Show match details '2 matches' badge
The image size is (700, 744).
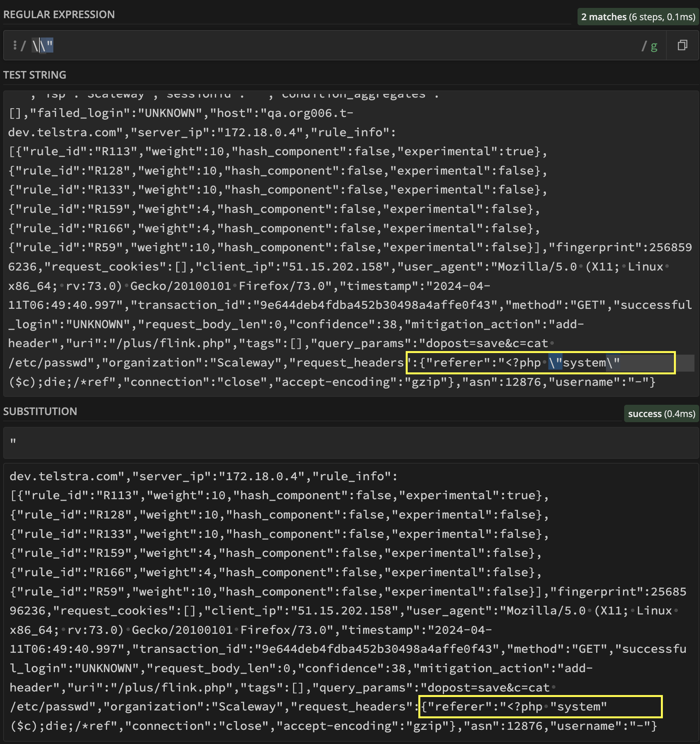tap(638, 17)
